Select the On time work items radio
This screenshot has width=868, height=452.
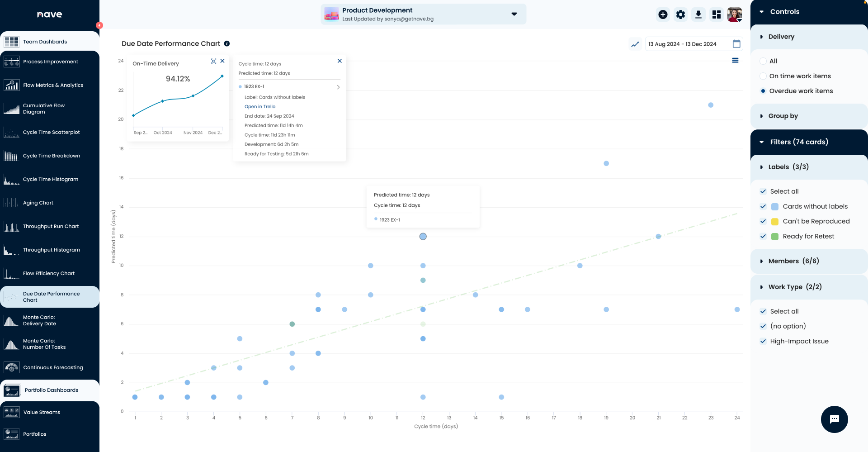pyautogui.click(x=763, y=76)
